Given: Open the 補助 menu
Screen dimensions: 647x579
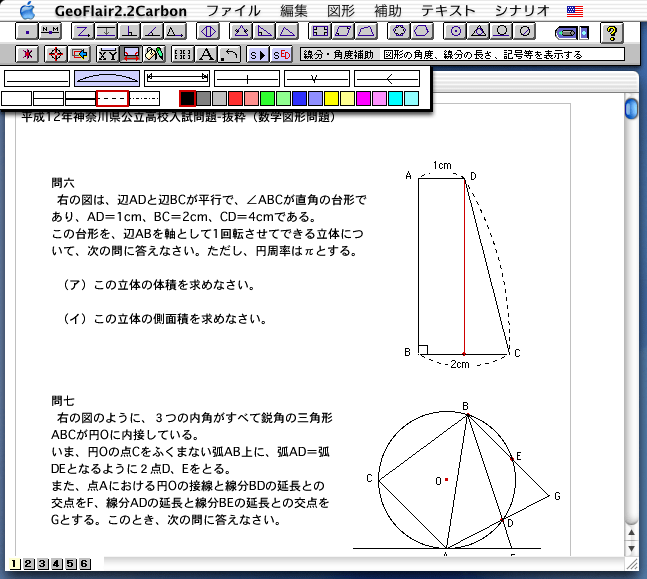Looking at the screenshot, I should pyautogui.click(x=388, y=11).
